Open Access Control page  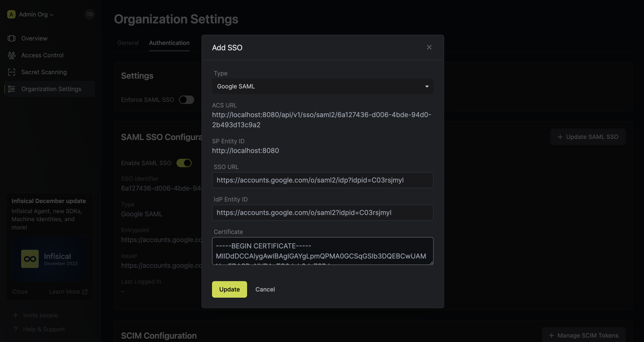[50, 55]
